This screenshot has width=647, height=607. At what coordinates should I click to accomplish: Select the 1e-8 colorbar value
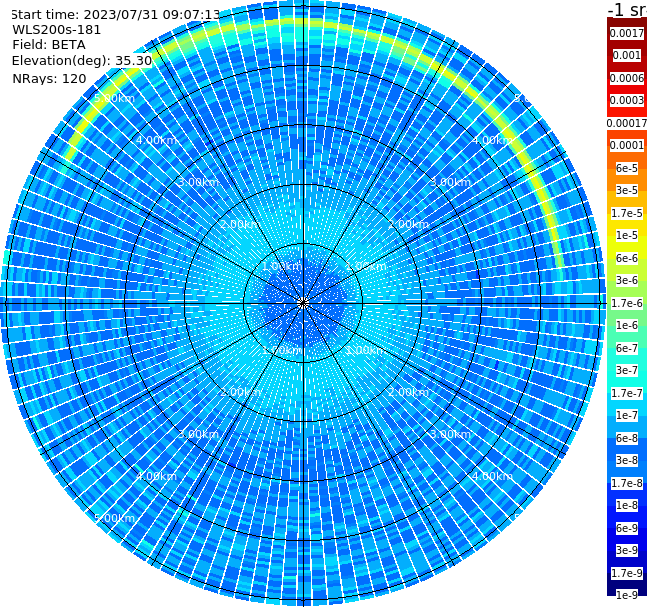tap(627, 505)
